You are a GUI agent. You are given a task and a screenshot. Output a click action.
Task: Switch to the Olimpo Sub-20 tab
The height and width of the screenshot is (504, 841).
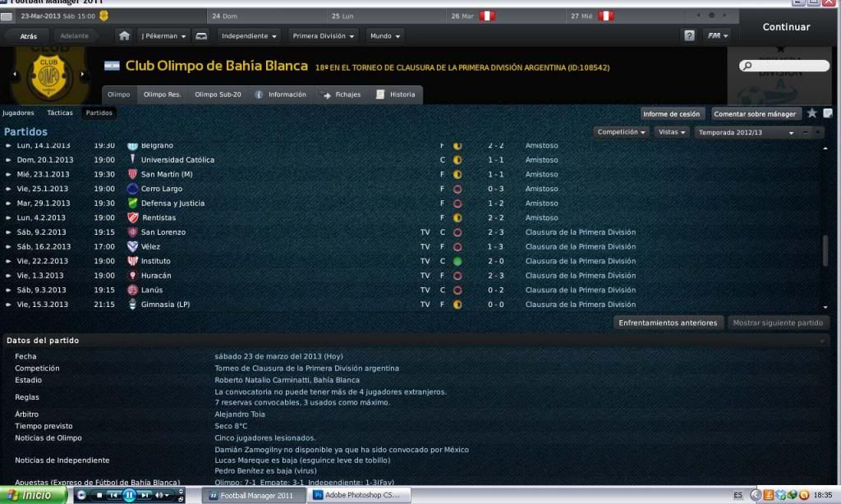pos(218,94)
